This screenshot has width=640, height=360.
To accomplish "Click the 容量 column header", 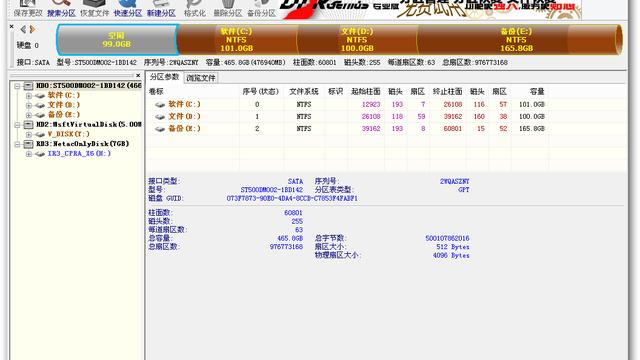I will [537, 91].
